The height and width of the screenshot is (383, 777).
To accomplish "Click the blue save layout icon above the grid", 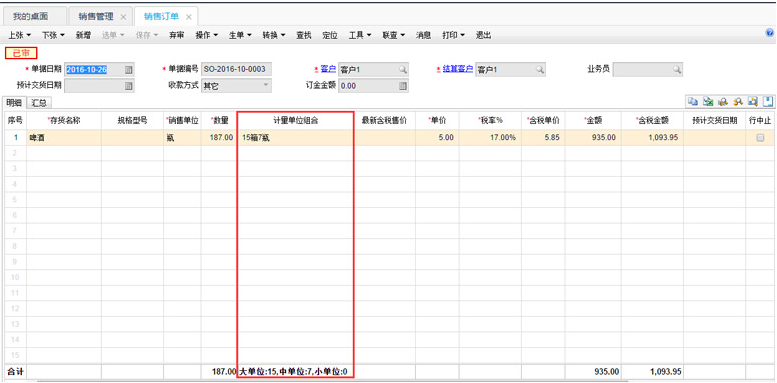I will coord(768,102).
